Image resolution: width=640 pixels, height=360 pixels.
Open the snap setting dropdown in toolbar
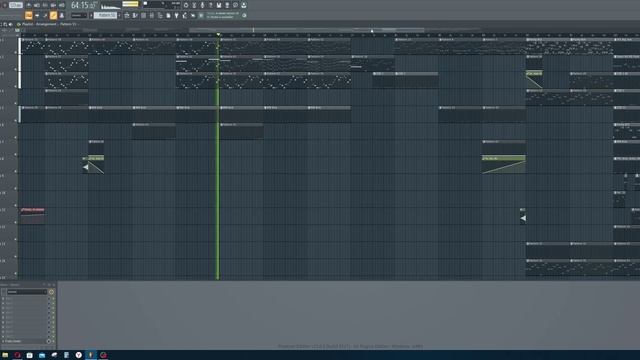[x=79, y=15]
